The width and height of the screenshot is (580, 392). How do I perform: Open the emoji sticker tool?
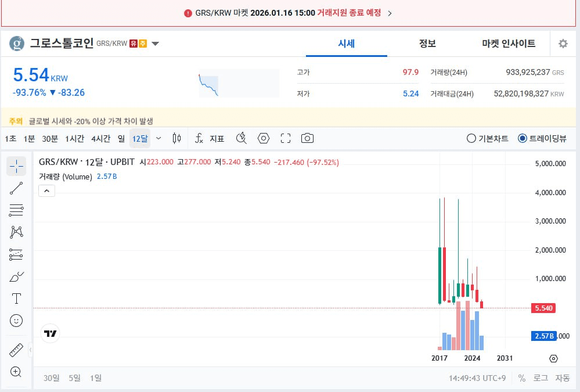pos(16,321)
